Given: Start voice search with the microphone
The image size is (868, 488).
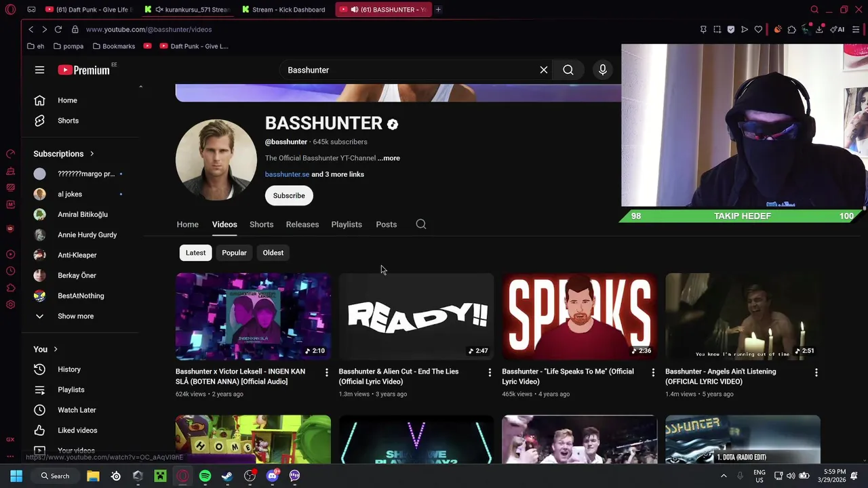Looking at the screenshot, I should click(x=602, y=70).
